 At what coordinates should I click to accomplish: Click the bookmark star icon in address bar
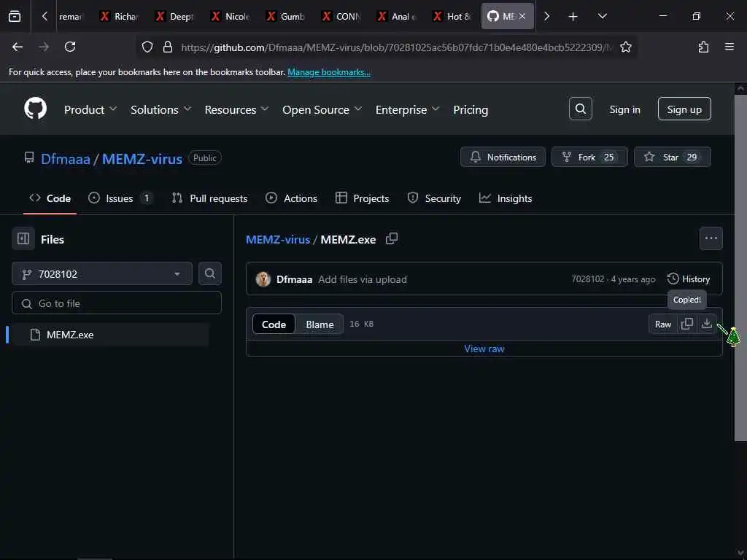[x=625, y=47]
